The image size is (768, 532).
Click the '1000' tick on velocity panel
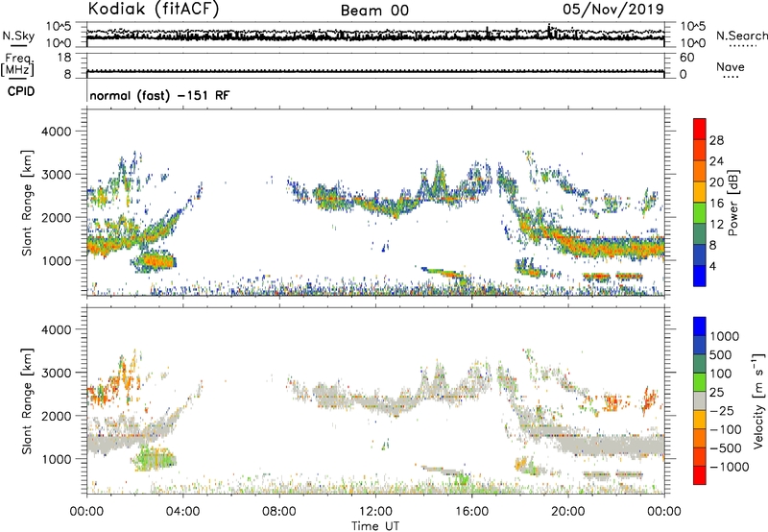pyautogui.click(x=56, y=459)
